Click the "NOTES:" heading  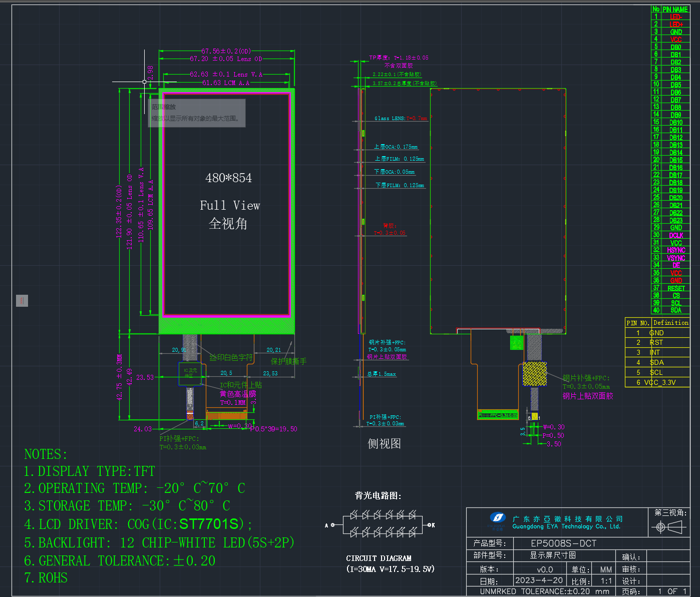click(46, 454)
